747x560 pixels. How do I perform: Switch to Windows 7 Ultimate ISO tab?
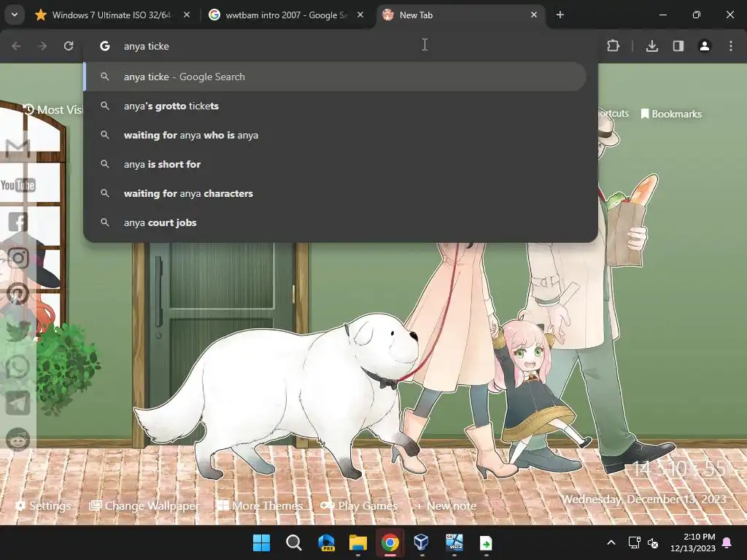click(x=112, y=15)
